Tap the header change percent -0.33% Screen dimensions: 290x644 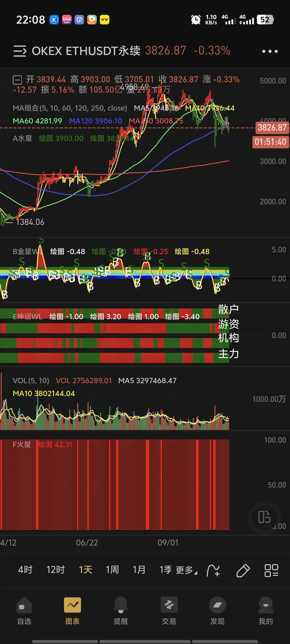point(212,51)
